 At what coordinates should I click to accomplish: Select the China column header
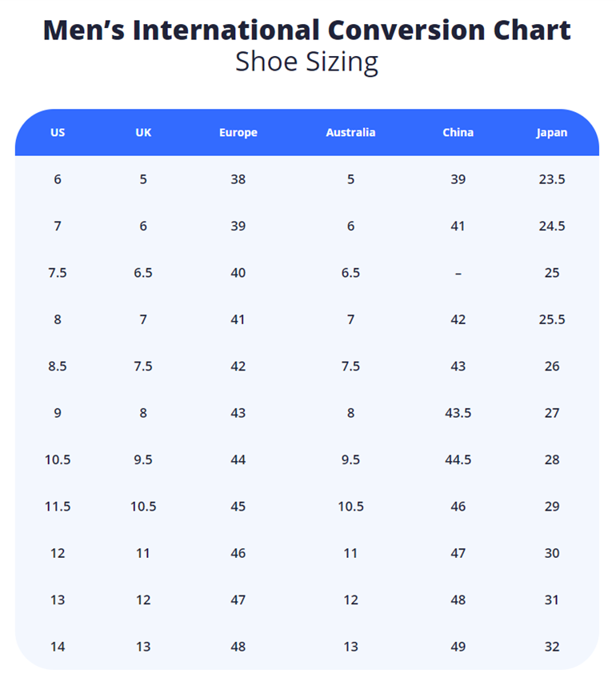[458, 132]
